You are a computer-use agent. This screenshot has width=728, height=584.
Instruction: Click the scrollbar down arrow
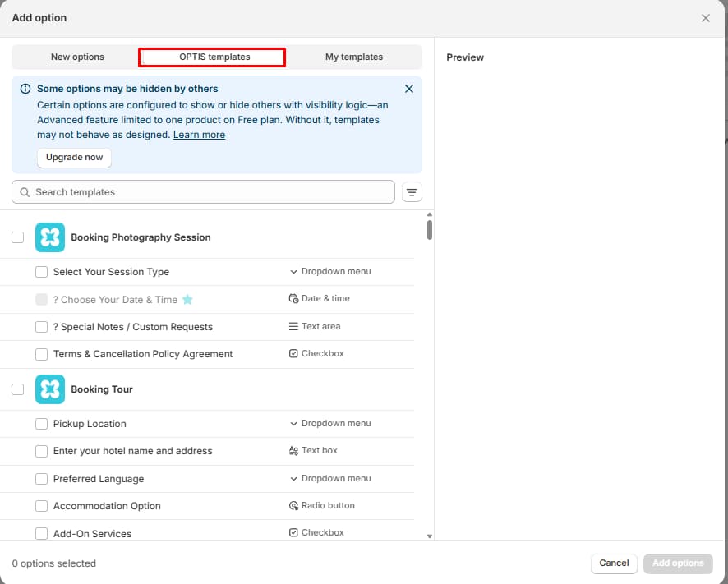[430, 536]
